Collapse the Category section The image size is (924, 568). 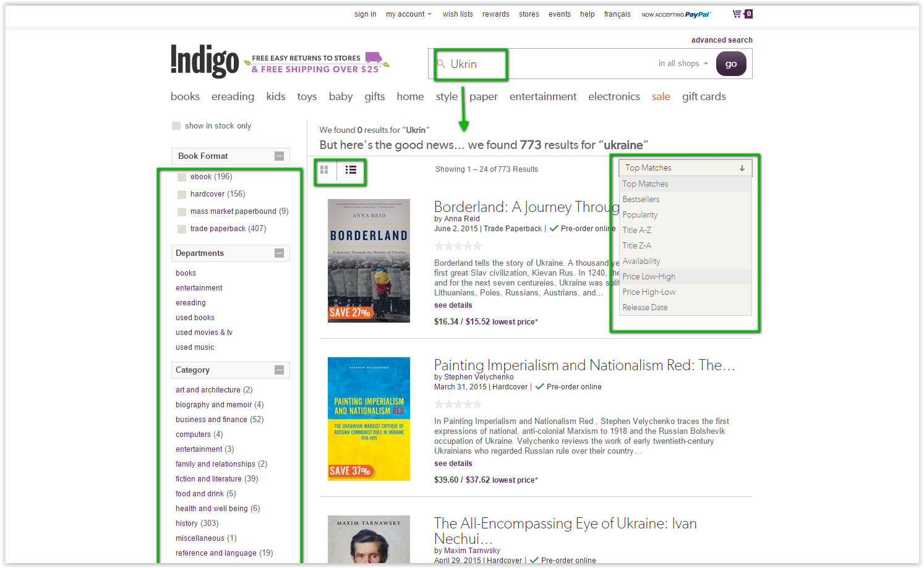[x=279, y=370]
